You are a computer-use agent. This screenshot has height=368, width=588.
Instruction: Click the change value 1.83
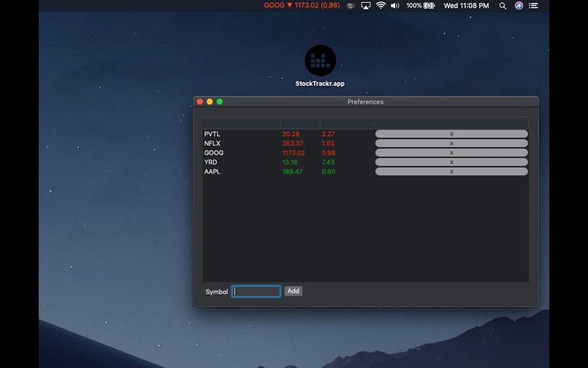(x=328, y=144)
